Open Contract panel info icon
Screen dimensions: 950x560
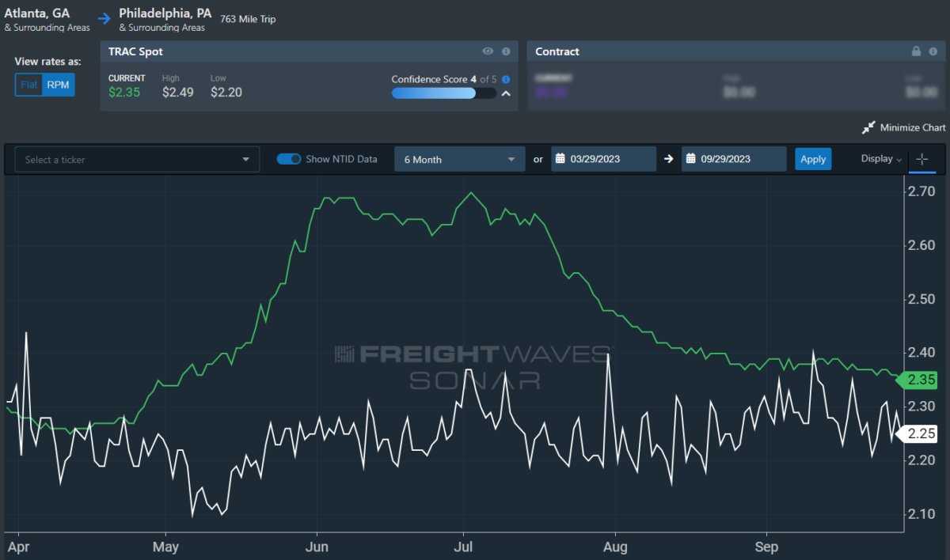point(933,51)
